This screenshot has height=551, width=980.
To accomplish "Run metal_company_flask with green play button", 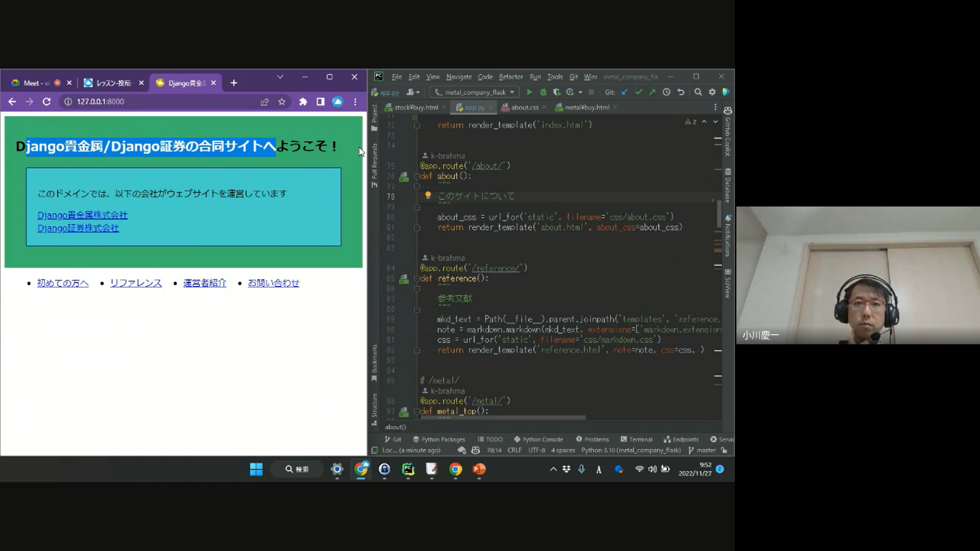I will (529, 92).
